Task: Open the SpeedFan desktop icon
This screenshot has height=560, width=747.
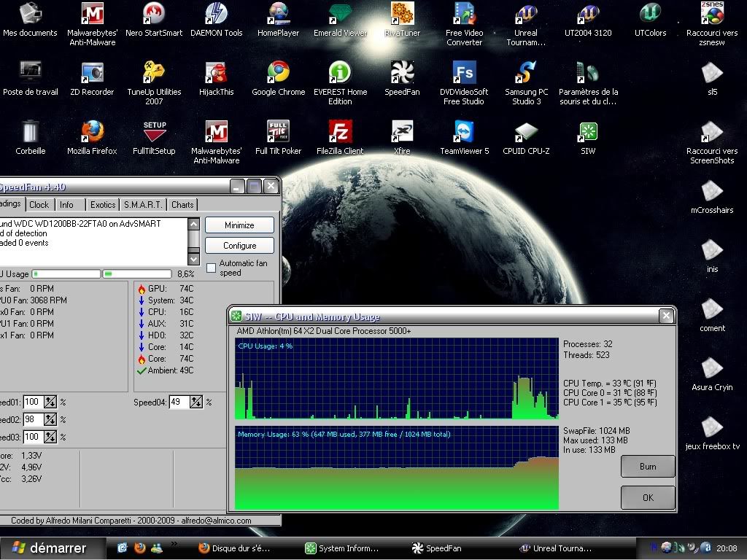Action: [x=402, y=73]
